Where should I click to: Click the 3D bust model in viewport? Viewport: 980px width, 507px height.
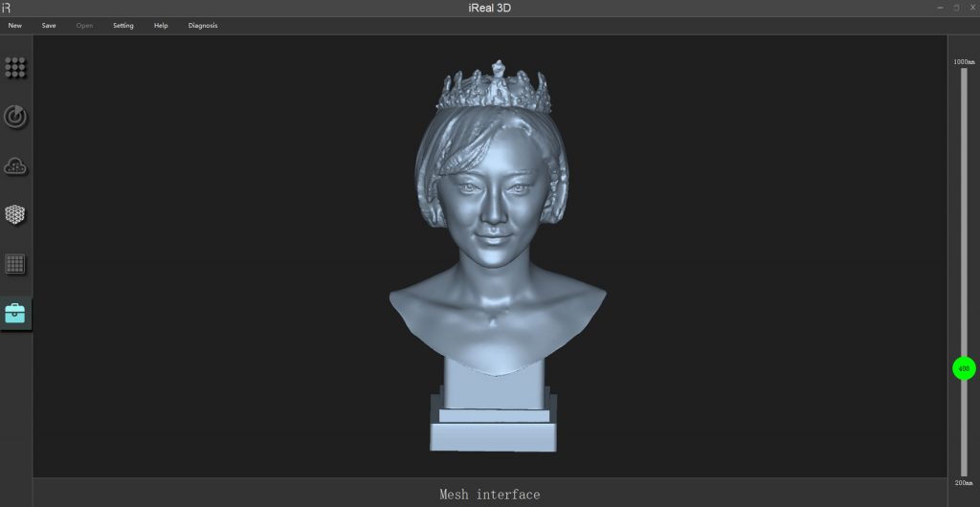[x=497, y=256]
